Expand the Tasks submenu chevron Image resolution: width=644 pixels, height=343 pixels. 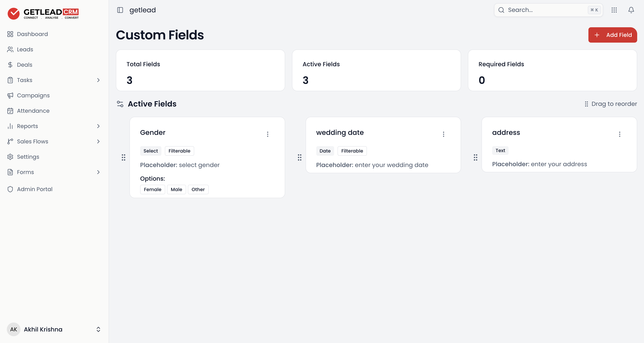(98, 80)
